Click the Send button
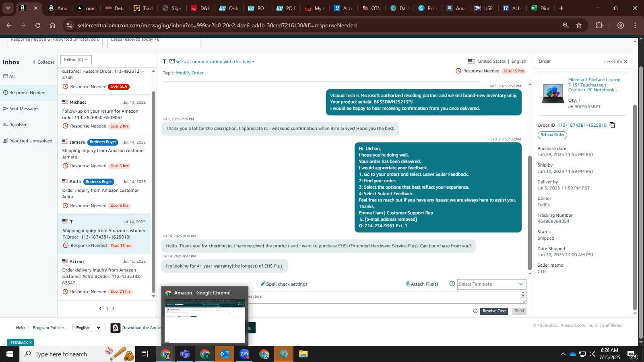Viewport: 644px width, 362px height. (519, 311)
